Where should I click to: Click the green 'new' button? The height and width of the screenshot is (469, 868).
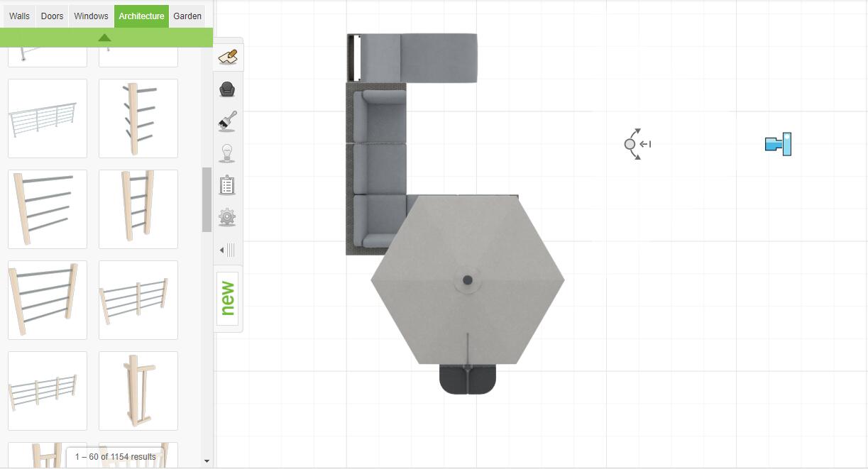(227, 299)
